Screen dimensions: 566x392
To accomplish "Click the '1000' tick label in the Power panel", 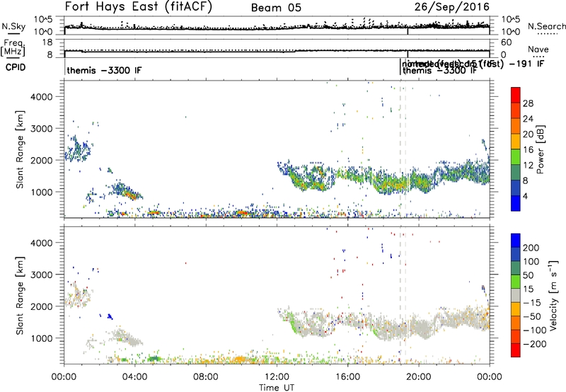I will 41,192.
